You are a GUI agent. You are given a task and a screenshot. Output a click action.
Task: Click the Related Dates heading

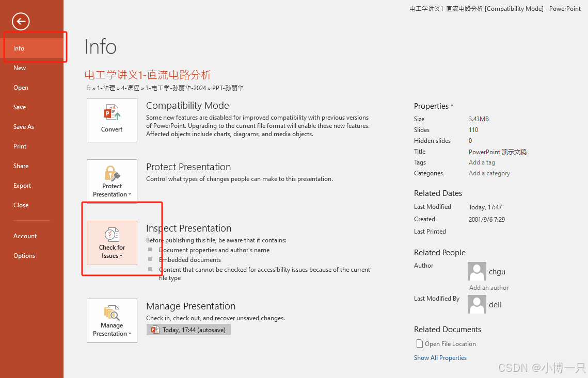[438, 193]
